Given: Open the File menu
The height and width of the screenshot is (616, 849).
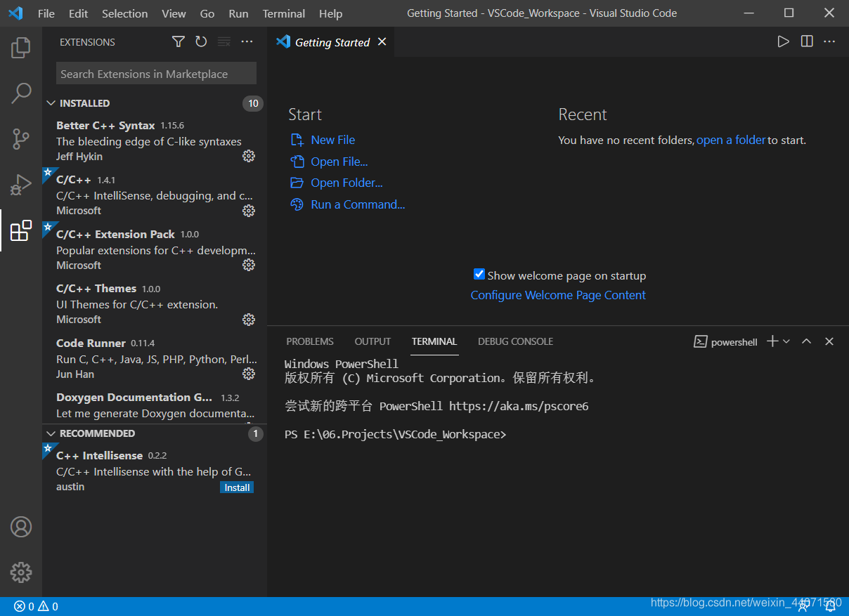Looking at the screenshot, I should (x=46, y=13).
